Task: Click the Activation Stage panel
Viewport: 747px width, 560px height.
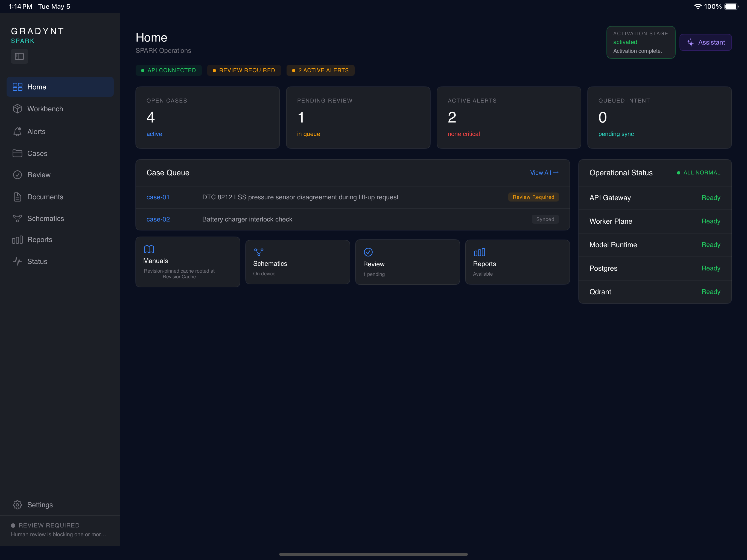Action: click(641, 42)
